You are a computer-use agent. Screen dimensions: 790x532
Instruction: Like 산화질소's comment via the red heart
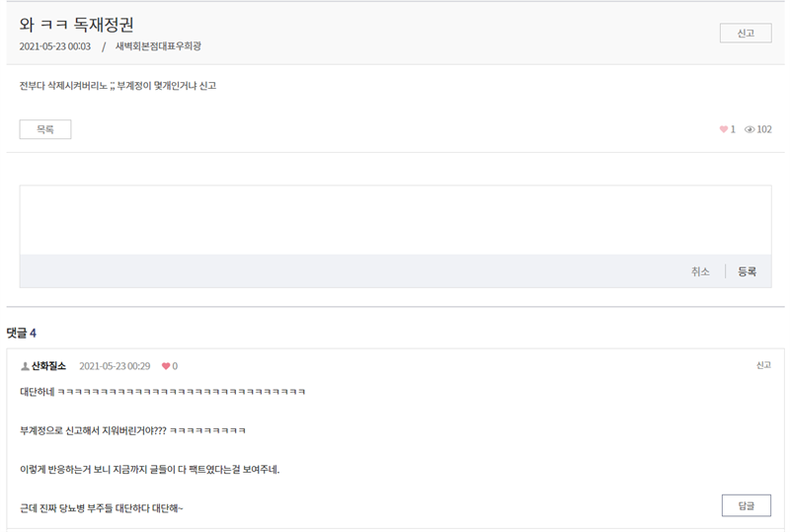pos(166,366)
